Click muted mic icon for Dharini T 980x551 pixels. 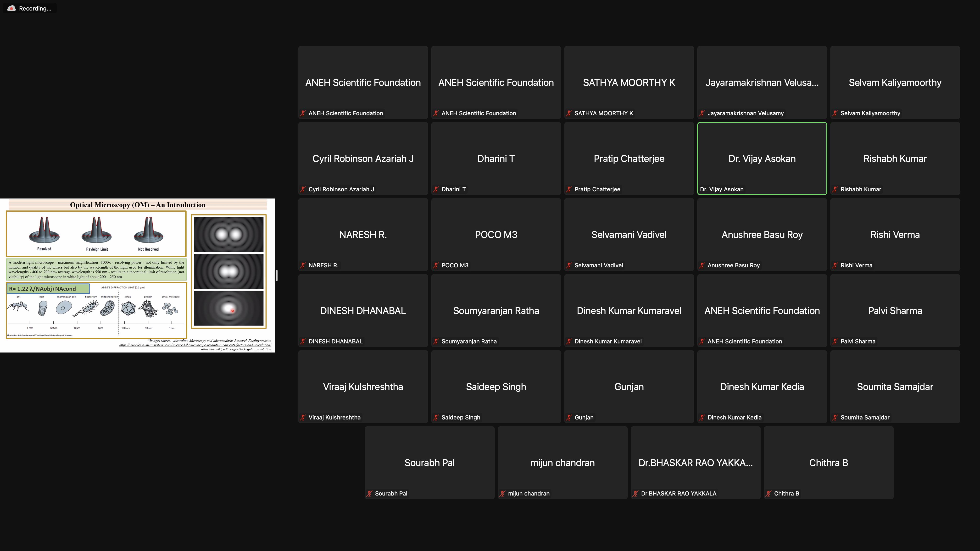(x=436, y=189)
